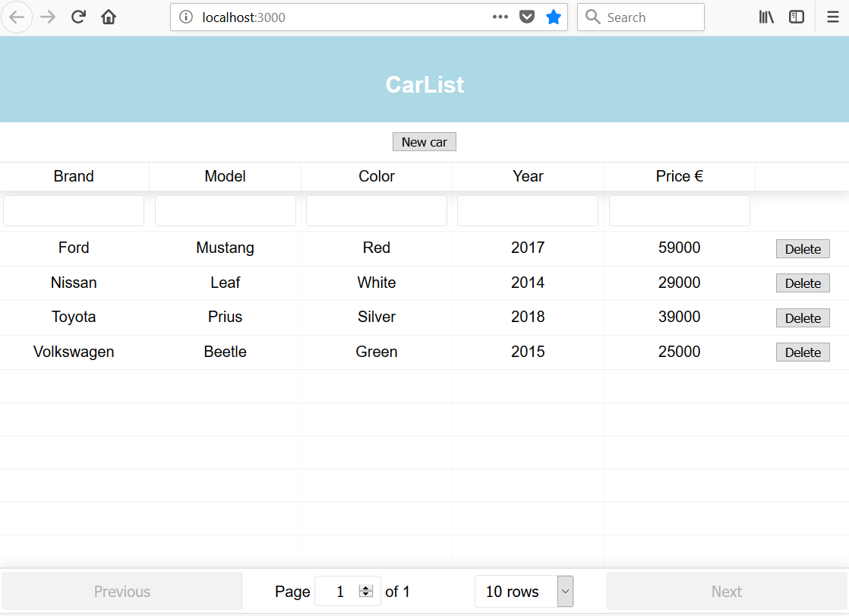Click the 2018 year cell
Screen dimensions: 849x616
point(528,317)
